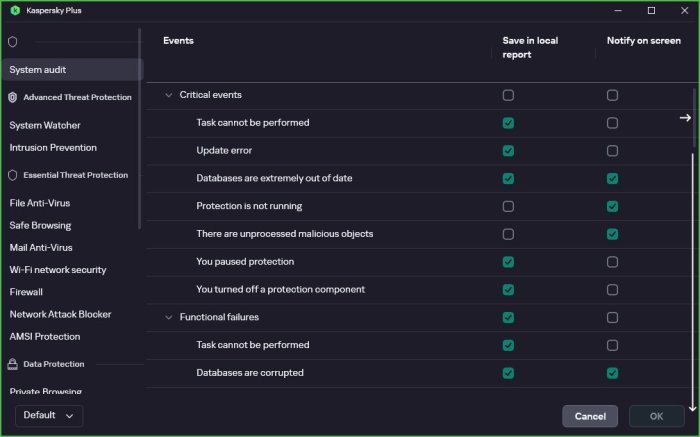
Task: Go to AMSI Protection in the sidebar
Action: point(45,336)
